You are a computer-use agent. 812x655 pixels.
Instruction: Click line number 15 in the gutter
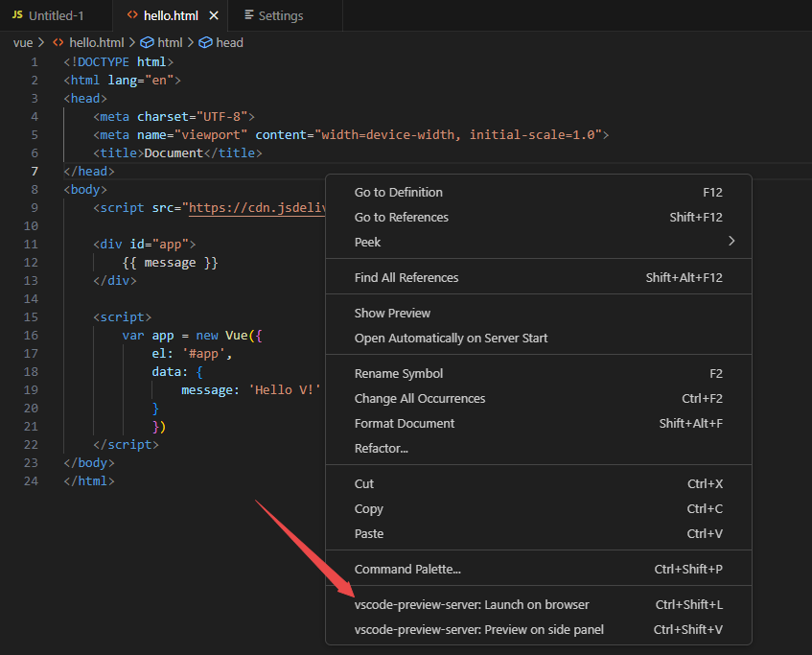[35, 316]
